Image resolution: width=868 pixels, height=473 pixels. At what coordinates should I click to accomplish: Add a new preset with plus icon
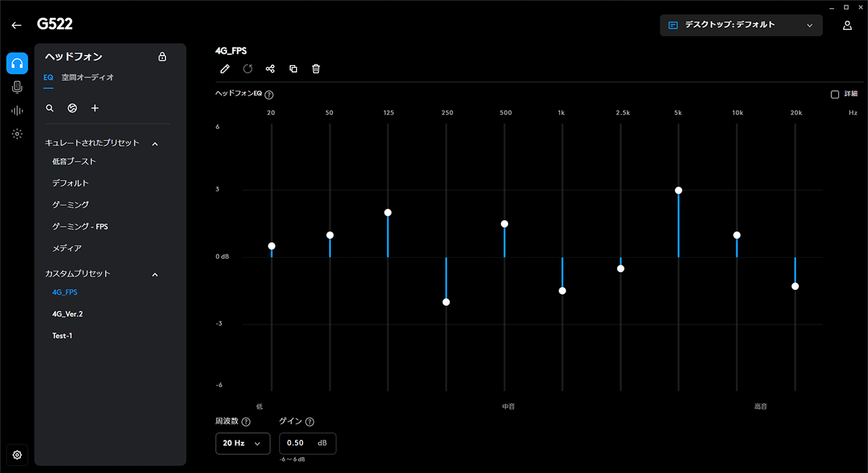click(95, 108)
